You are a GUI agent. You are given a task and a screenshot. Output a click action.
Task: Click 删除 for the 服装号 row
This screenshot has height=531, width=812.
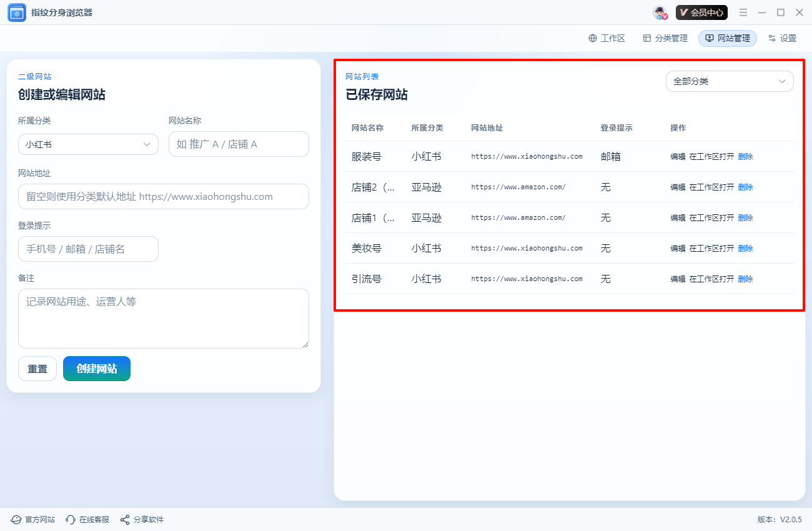(745, 157)
